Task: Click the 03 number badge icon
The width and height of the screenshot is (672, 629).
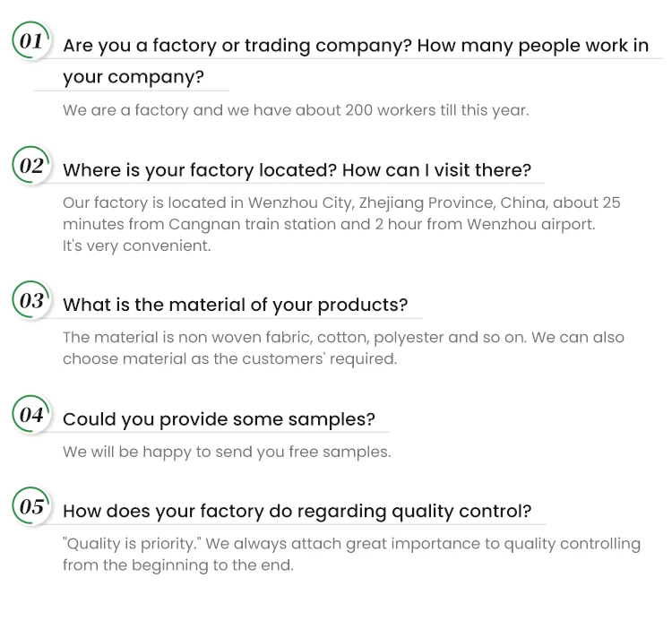Action: [x=31, y=301]
